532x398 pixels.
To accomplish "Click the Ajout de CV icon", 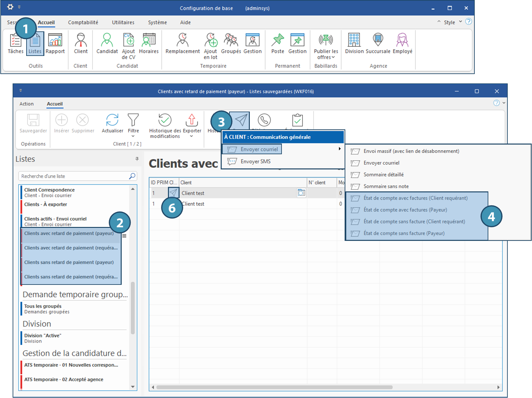I will [x=128, y=40].
